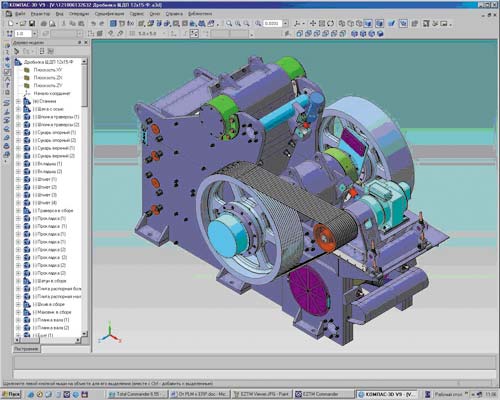This screenshot has width=500, height=400.
Task: Click the rightmost solid shaded cube icon
Action: tap(380, 34)
